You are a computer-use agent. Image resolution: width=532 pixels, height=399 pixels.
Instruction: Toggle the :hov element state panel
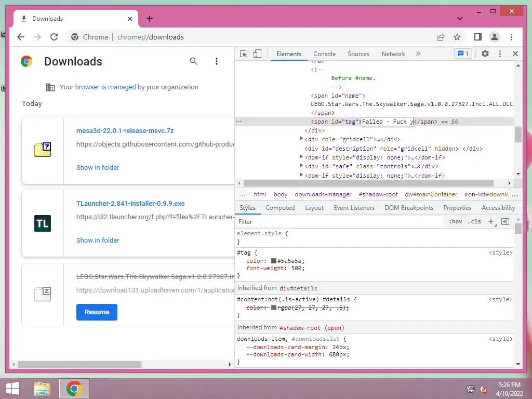455,221
